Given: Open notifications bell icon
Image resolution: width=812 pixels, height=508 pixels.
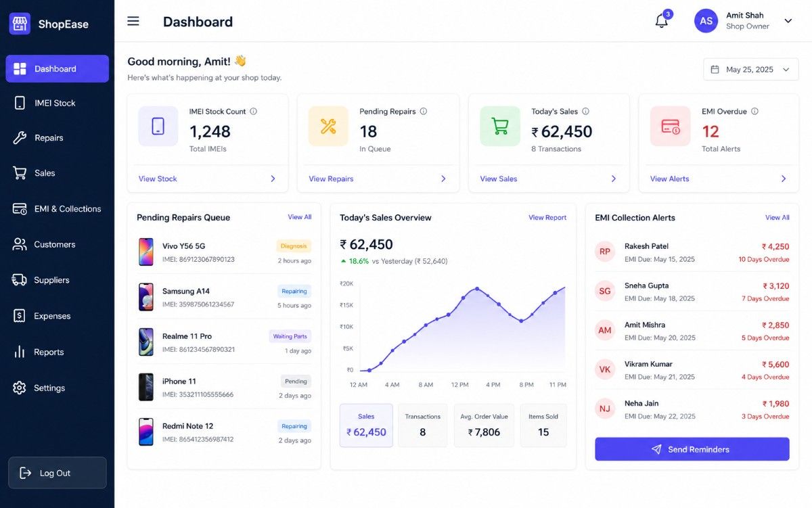Looking at the screenshot, I should click(x=662, y=21).
